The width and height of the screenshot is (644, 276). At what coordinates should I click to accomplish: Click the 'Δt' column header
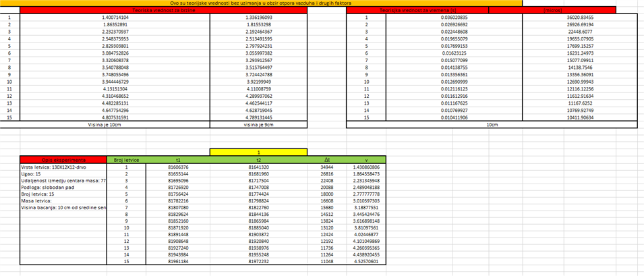[327, 160]
